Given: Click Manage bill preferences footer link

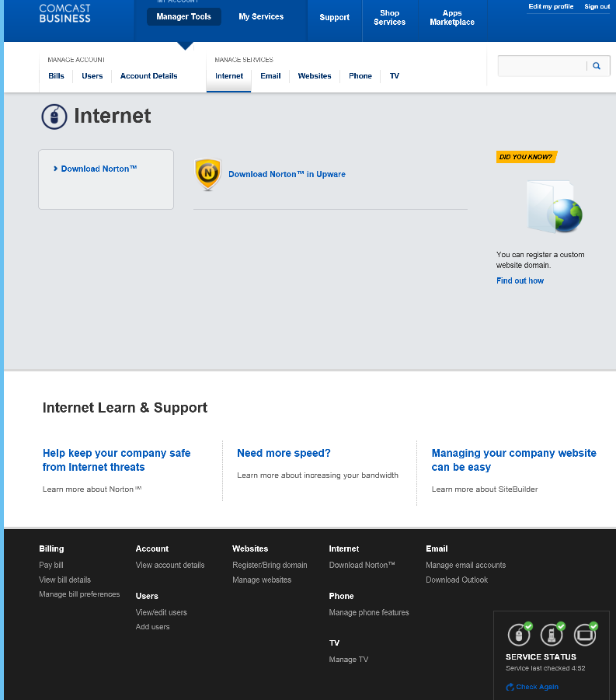Looking at the screenshot, I should coord(79,594).
